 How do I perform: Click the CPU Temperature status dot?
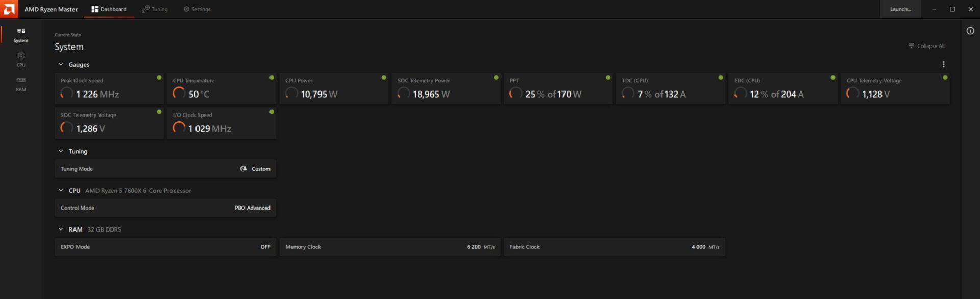(272, 78)
